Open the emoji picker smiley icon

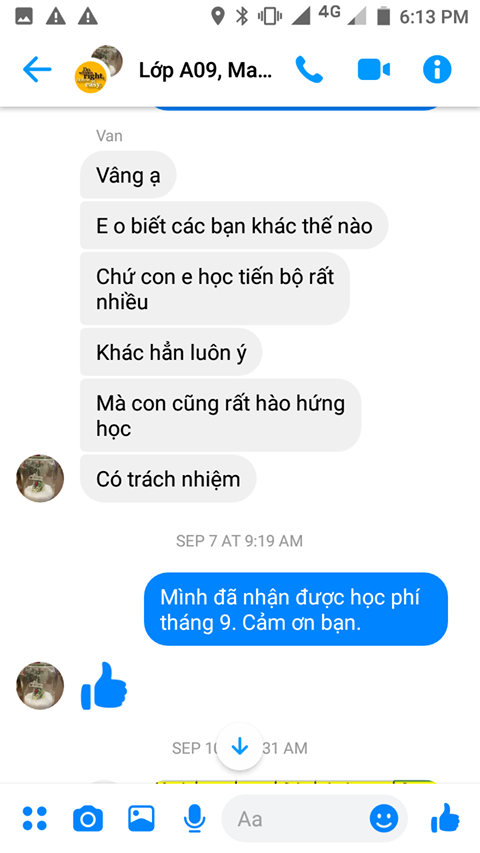(384, 818)
